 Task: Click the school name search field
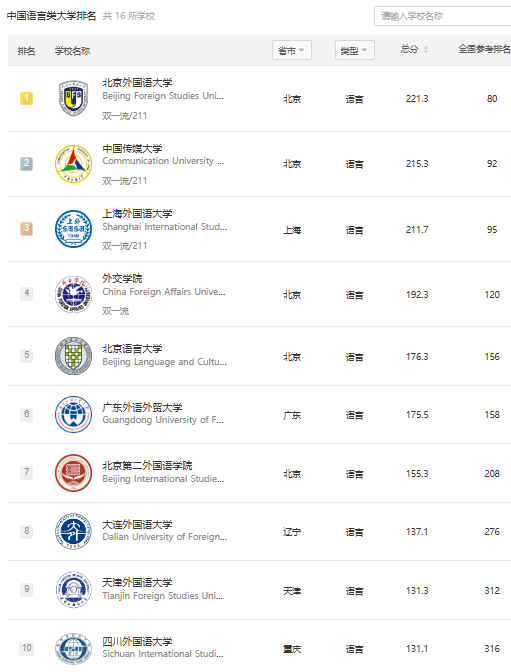442,16
